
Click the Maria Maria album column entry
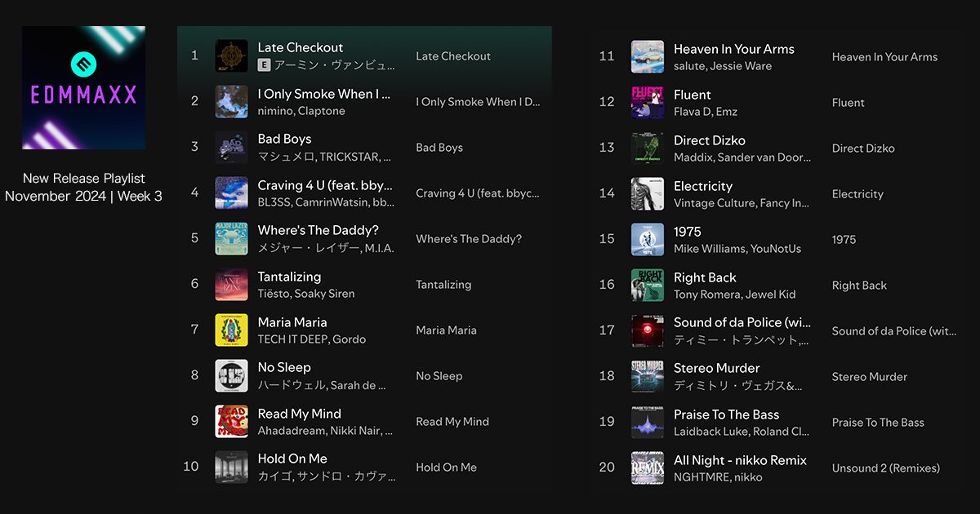click(x=447, y=330)
